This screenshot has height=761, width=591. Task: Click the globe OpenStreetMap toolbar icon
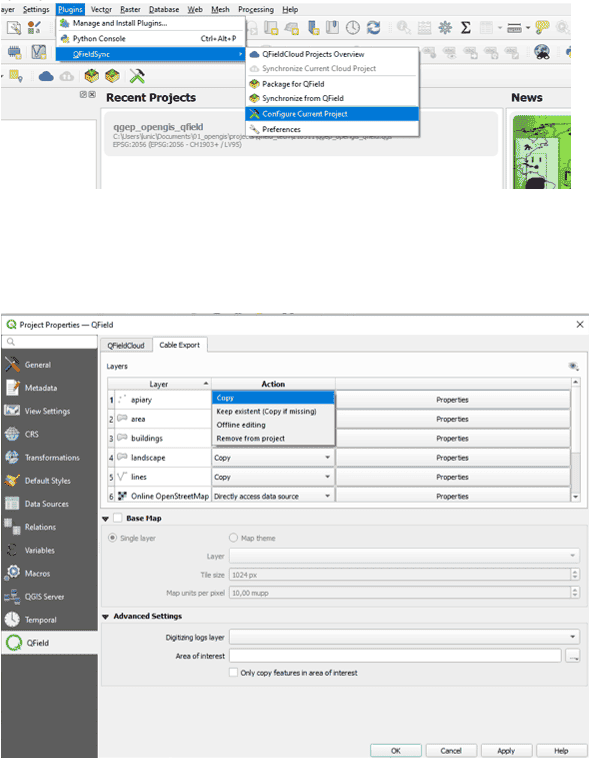(x=542, y=51)
